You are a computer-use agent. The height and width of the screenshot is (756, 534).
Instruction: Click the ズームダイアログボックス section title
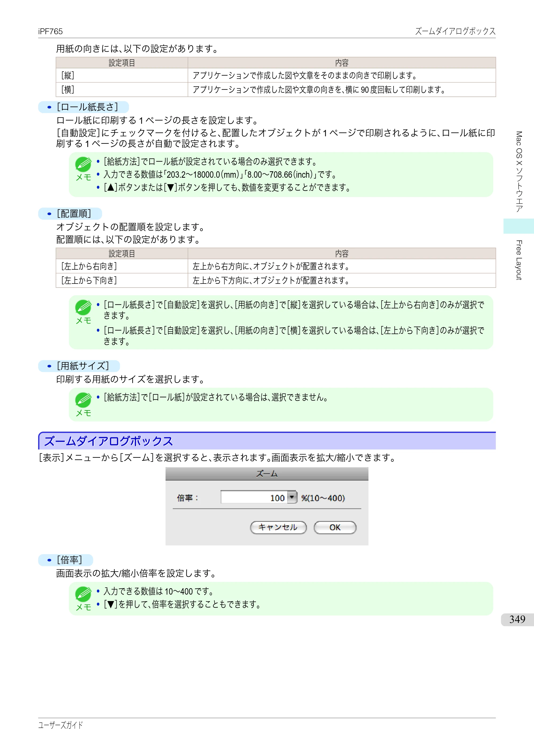pos(109,441)
